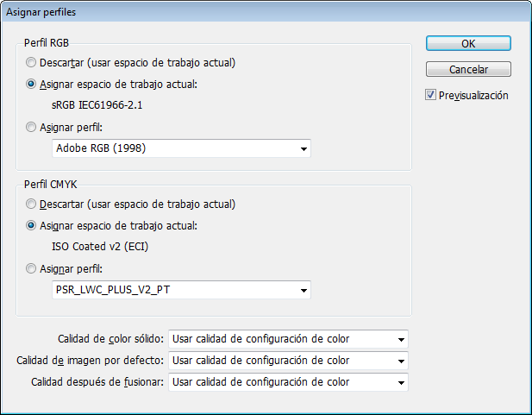The width and height of the screenshot is (532, 415).
Task: Click the OK button
Action: pyautogui.click(x=468, y=43)
